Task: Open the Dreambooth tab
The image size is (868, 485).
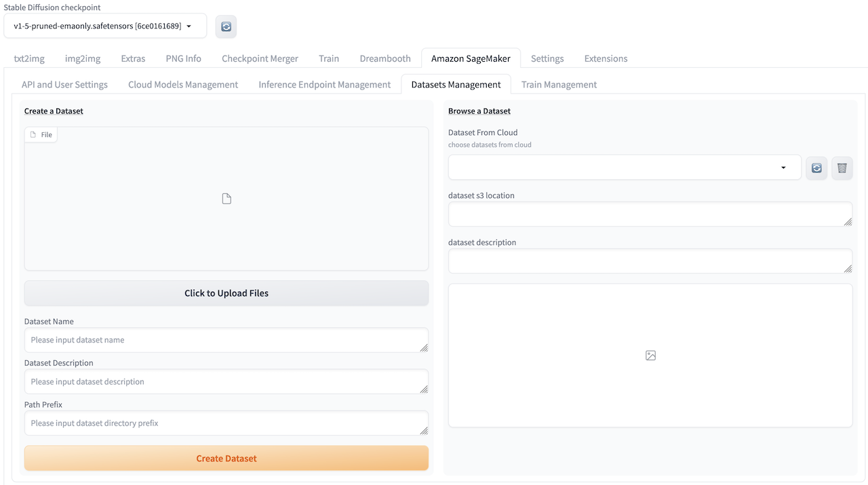Action: click(x=385, y=58)
